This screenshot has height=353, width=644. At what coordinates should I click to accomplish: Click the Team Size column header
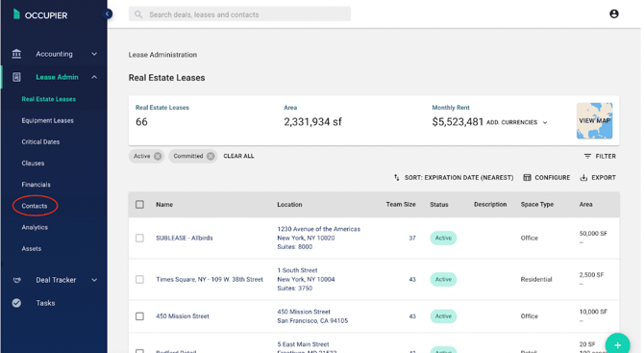coord(401,204)
